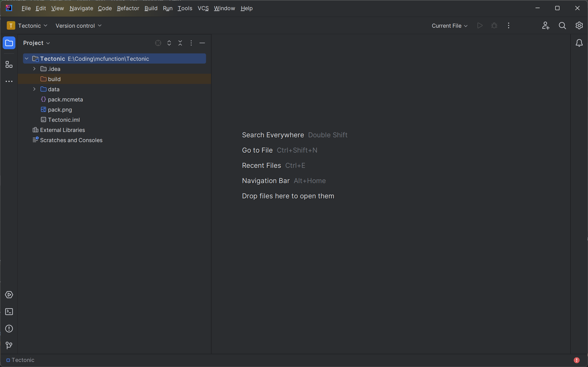Expand the .idea folder

pyautogui.click(x=34, y=69)
